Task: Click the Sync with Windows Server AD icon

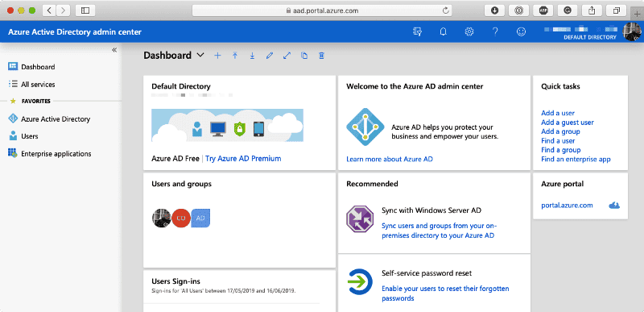Action: [360, 220]
